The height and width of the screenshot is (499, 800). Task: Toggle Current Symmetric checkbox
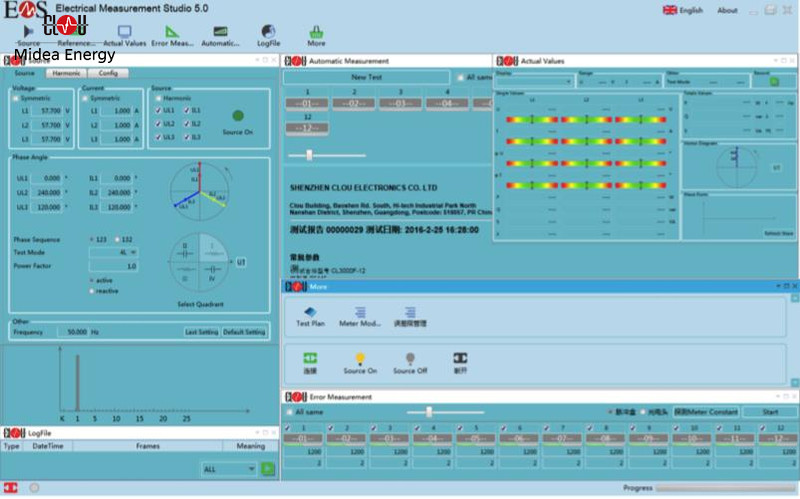coord(85,98)
